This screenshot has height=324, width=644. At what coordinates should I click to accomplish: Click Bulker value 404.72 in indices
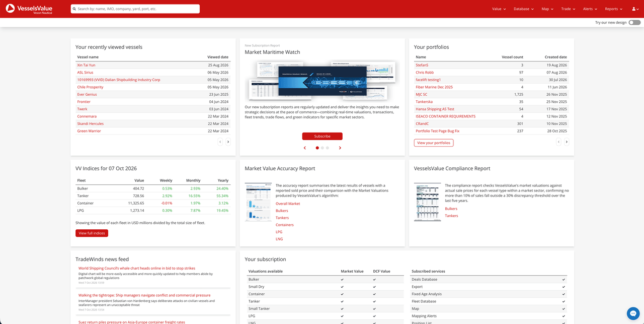[x=138, y=188]
